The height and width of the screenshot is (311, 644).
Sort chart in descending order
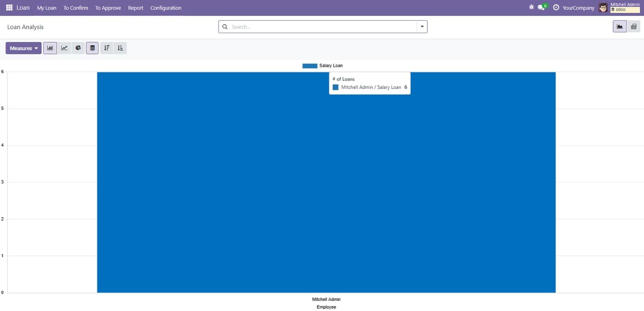tap(107, 48)
